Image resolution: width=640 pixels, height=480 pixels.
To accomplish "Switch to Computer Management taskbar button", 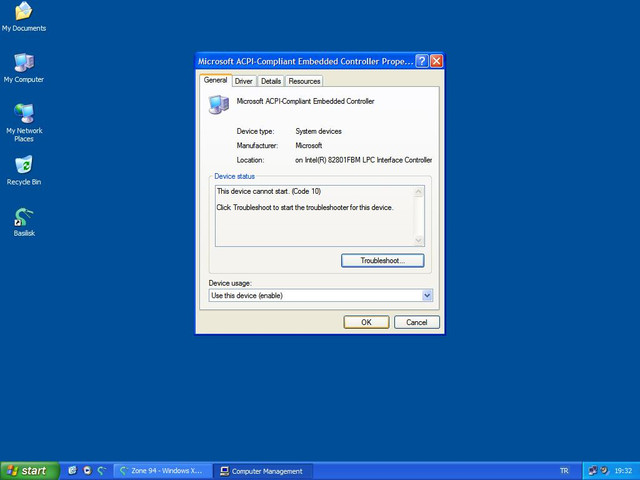I will pos(263,471).
